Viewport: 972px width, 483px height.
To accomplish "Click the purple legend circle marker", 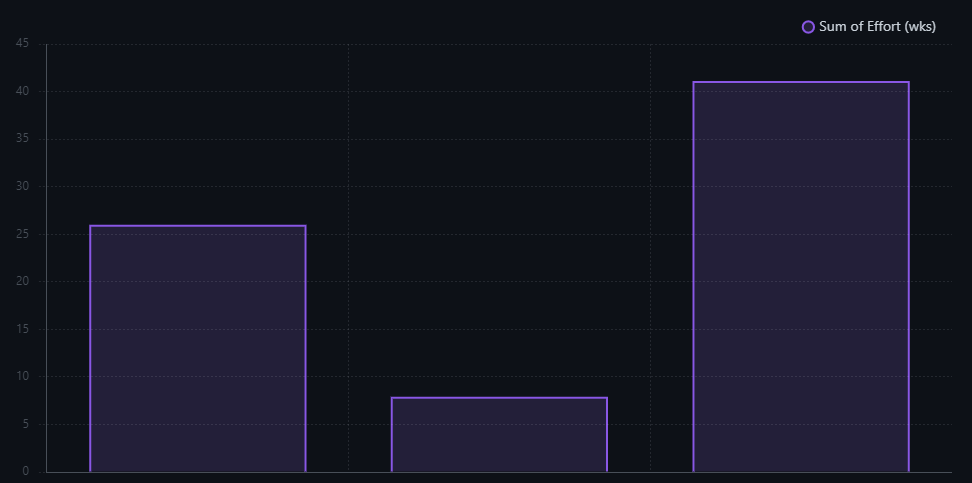I will [808, 27].
